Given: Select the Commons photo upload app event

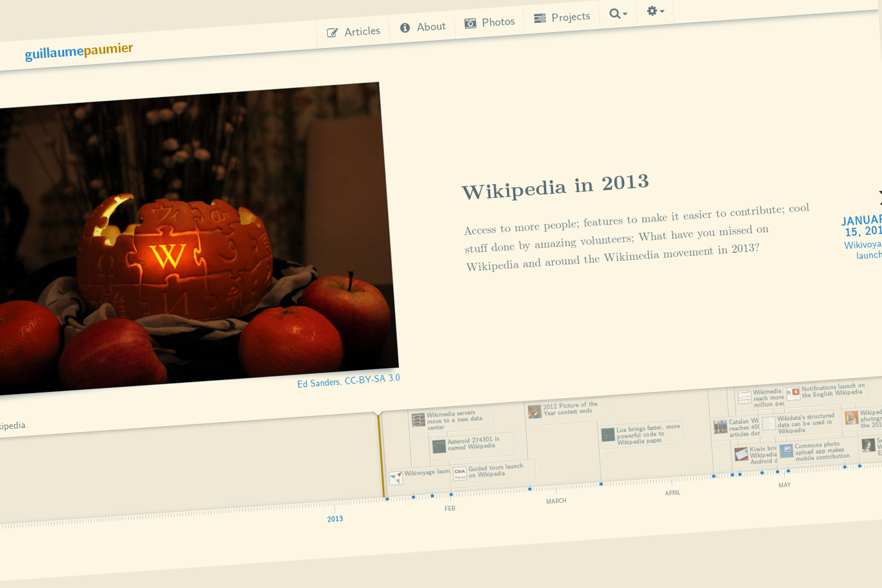Looking at the screenshot, I should (x=818, y=451).
